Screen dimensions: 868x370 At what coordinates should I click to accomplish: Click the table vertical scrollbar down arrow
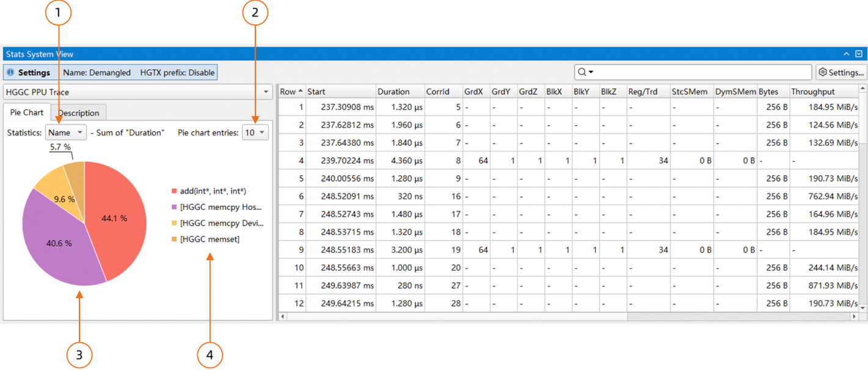863,308
